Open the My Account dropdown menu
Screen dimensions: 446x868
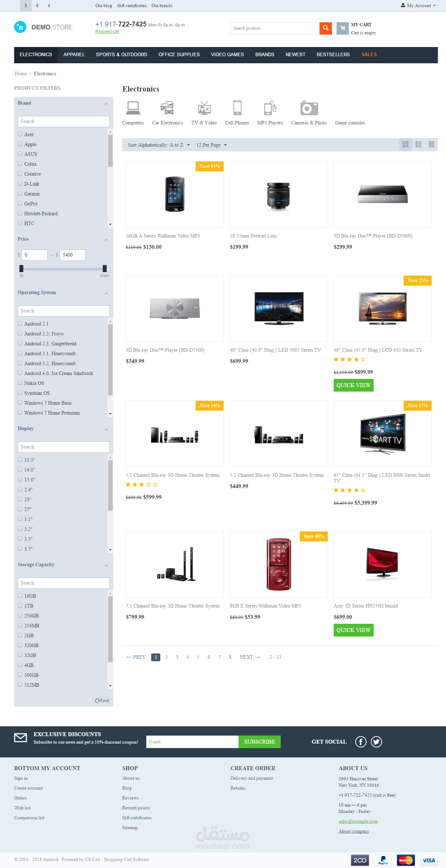coord(418,6)
